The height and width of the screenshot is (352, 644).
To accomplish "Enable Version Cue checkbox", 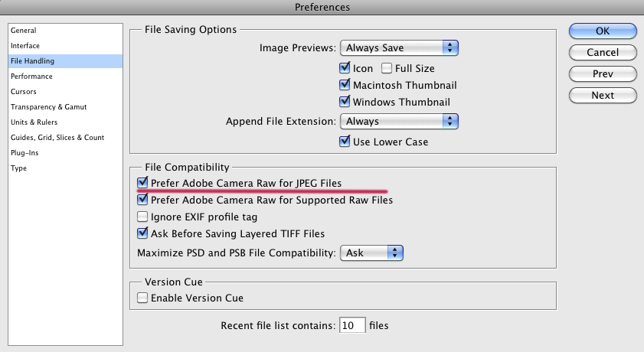I will (x=142, y=298).
